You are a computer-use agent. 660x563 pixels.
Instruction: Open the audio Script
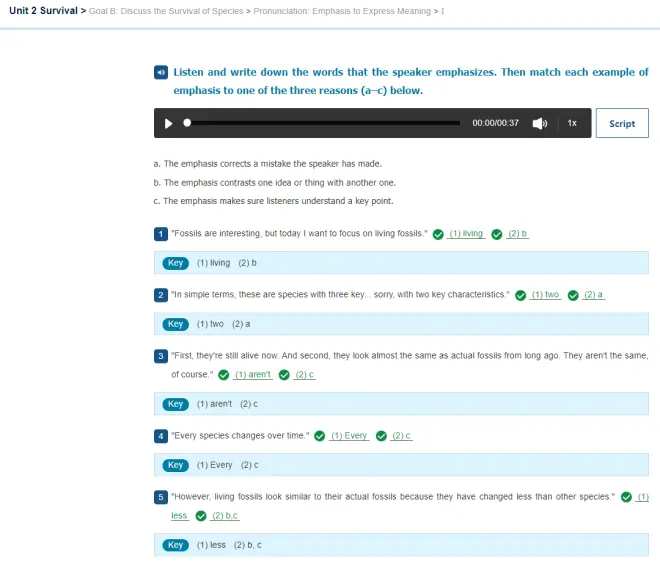coord(622,123)
